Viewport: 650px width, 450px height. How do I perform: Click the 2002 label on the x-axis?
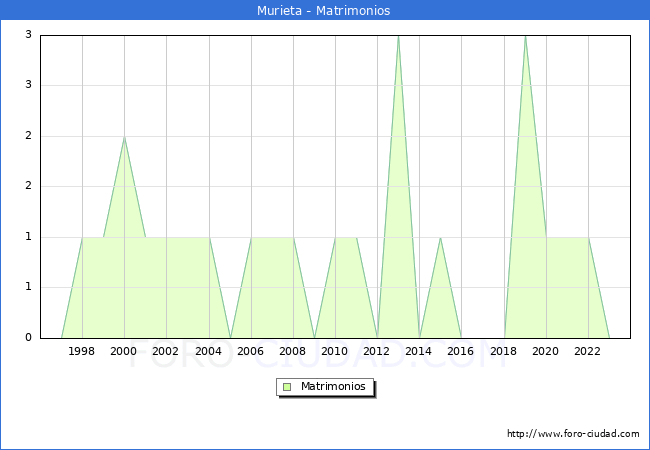point(166,351)
